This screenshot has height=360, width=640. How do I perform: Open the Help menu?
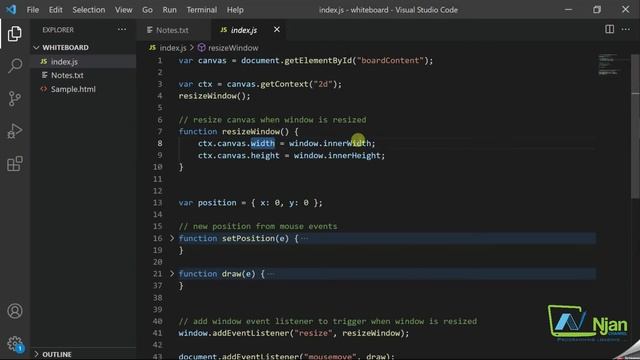coord(235,10)
